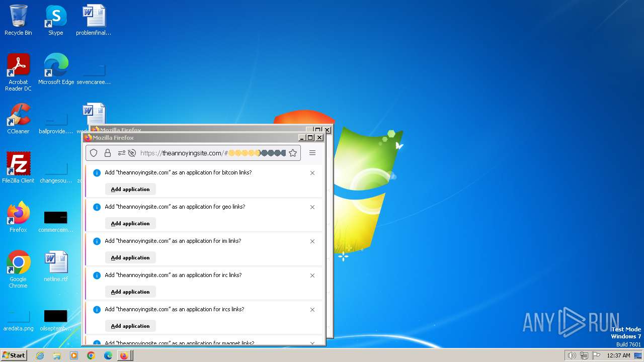
Task: Switch to Firefox via taskbar button
Action: (x=124, y=355)
